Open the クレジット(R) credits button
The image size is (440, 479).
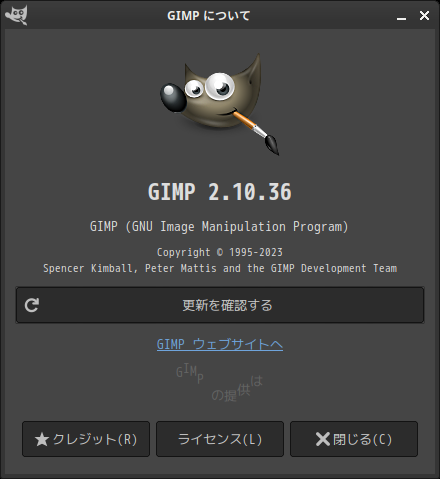86,439
